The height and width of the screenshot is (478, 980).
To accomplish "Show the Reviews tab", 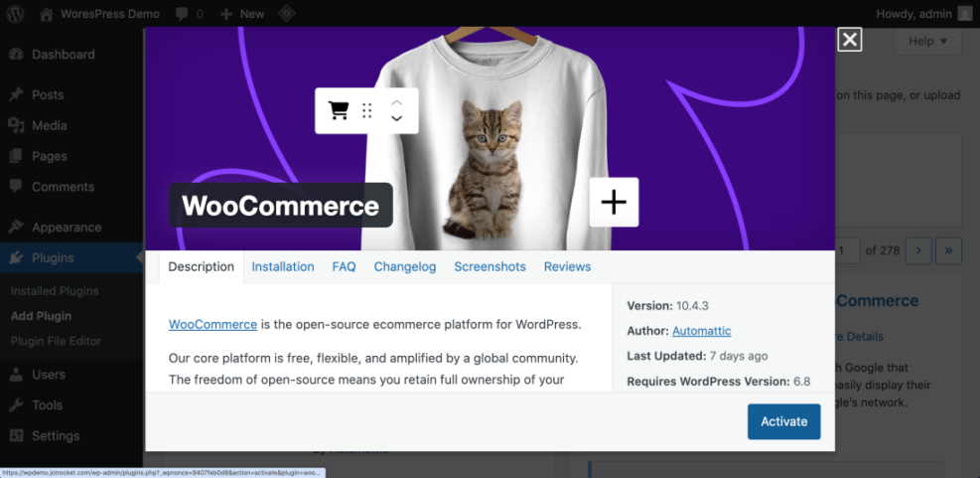I will (568, 267).
